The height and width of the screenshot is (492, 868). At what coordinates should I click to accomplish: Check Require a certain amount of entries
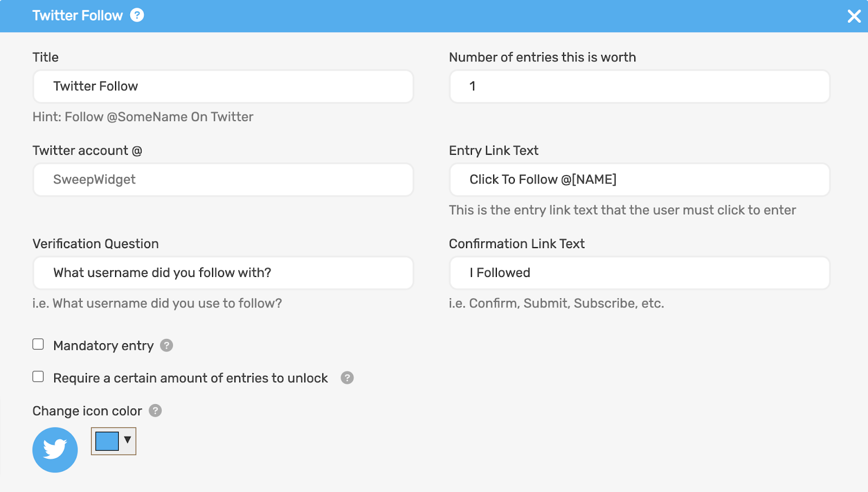tap(38, 377)
